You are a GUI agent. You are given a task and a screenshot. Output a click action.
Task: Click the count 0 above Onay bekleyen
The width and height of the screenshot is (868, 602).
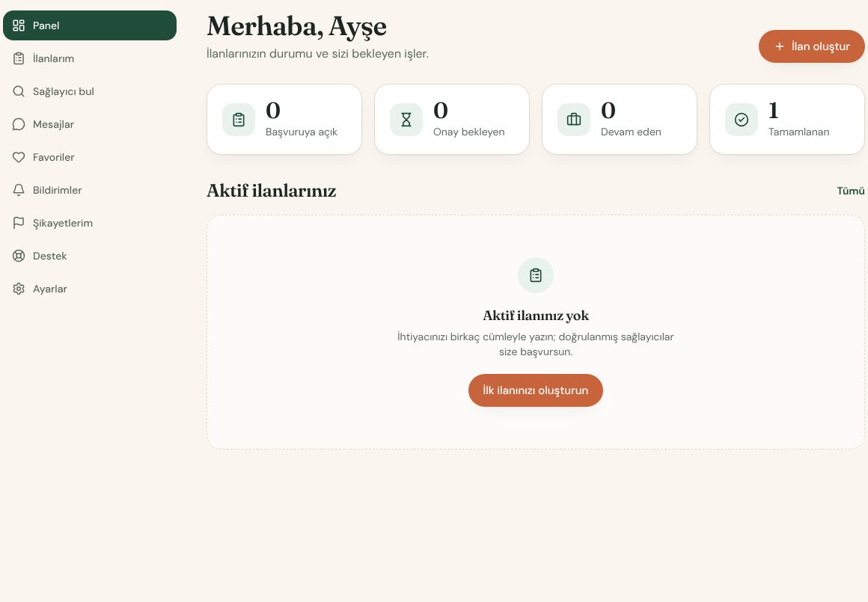click(x=441, y=110)
